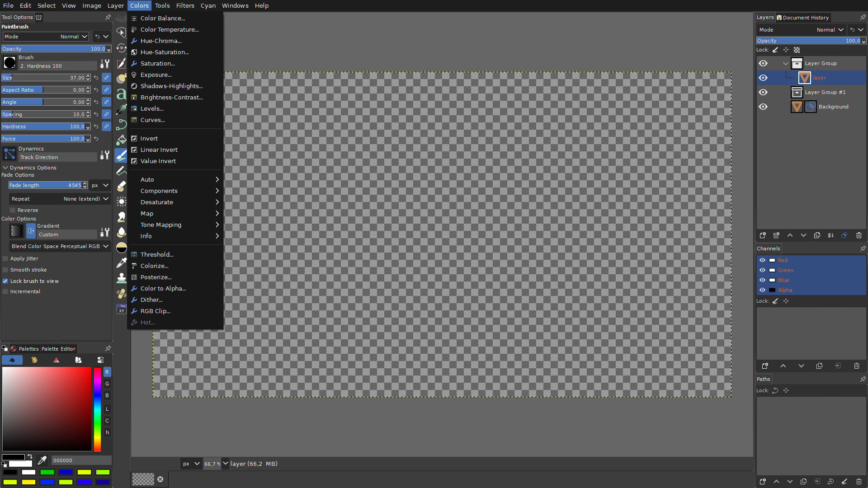Image resolution: width=868 pixels, height=488 pixels.
Task: Open the Filters menu
Action: point(185,5)
